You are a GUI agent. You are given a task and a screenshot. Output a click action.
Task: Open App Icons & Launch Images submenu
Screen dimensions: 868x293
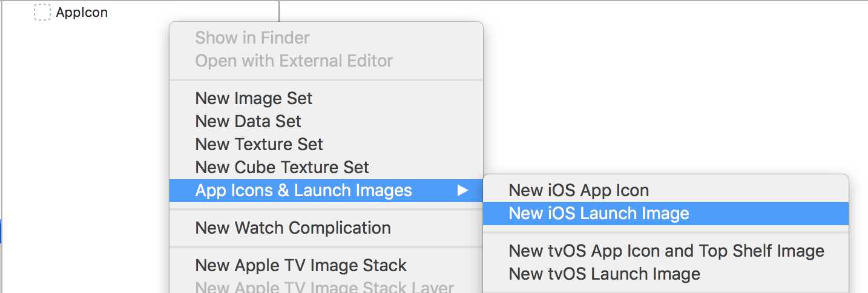(326, 190)
